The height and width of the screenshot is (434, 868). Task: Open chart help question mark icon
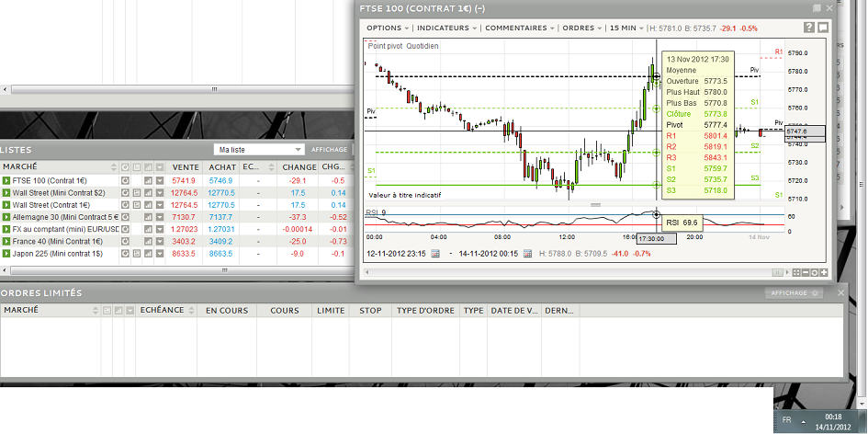click(809, 28)
